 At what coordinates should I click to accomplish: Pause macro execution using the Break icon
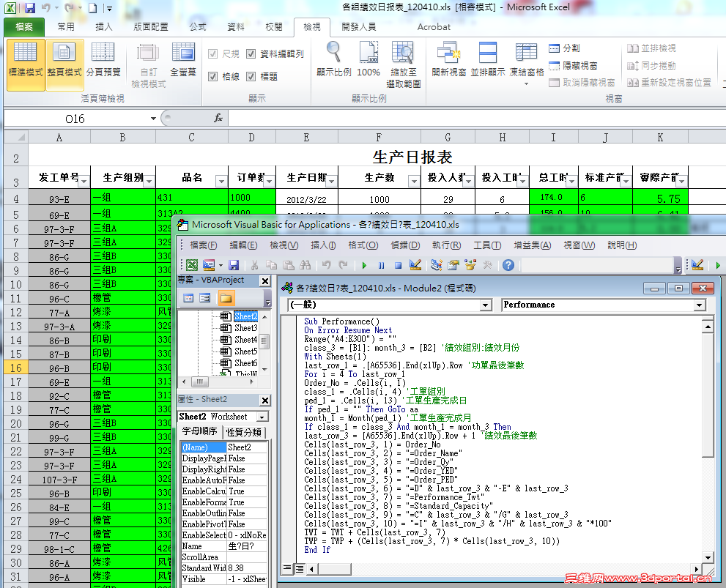(383, 267)
